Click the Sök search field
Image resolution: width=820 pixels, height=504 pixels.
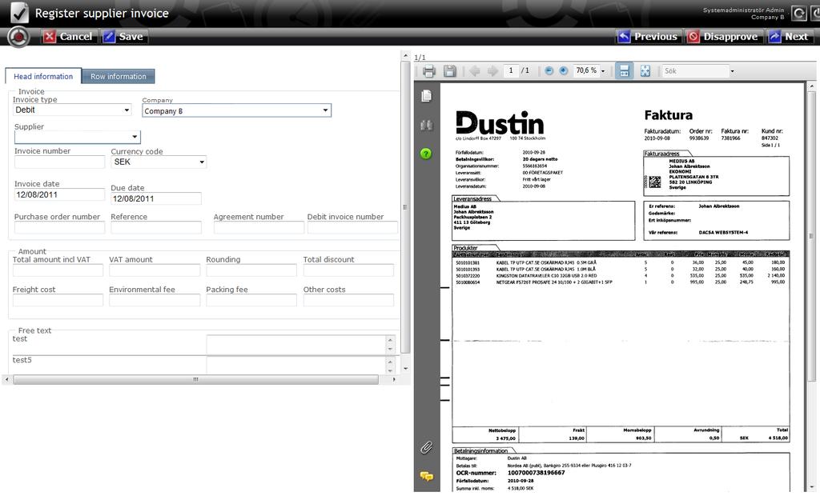point(695,71)
